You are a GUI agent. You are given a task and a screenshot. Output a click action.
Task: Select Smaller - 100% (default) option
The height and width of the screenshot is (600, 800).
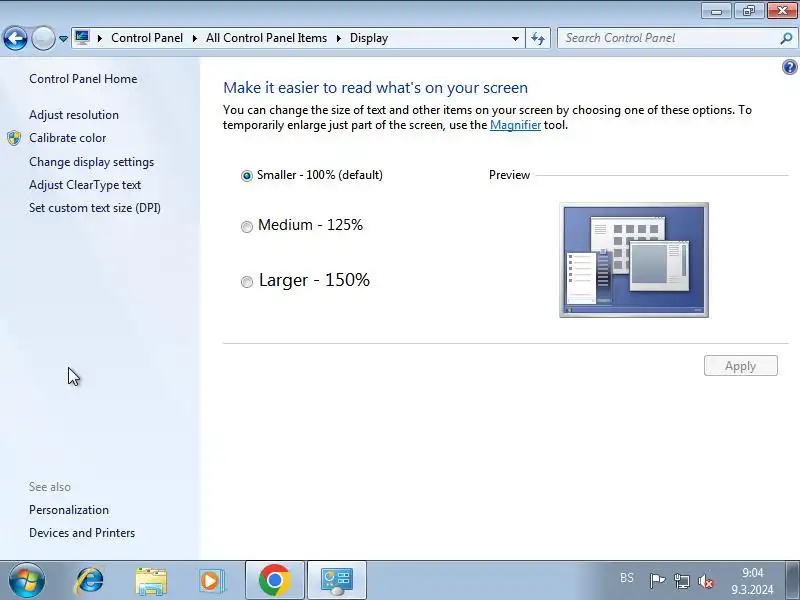pos(312,175)
